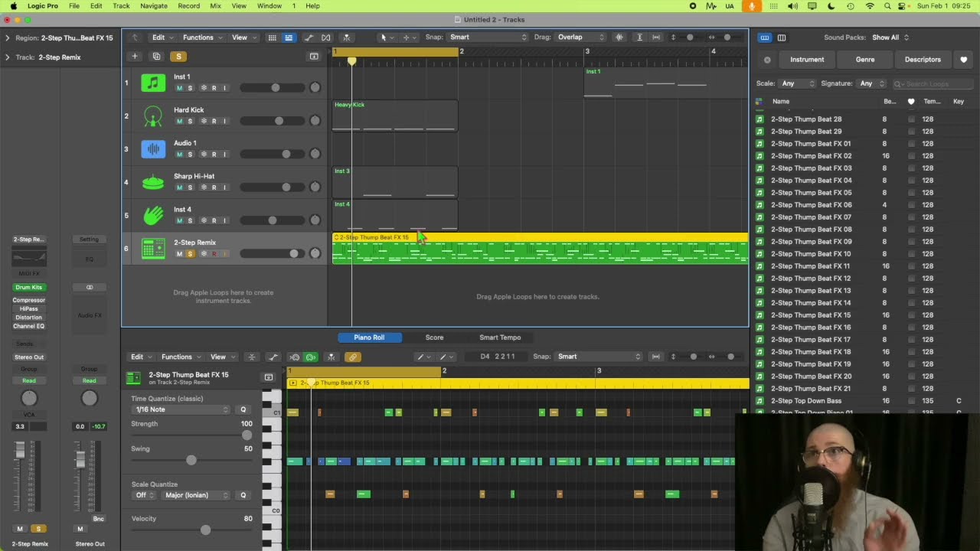Image resolution: width=980 pixels, height=551 pixels.
Task: Click the Compressor plugin slot
Action: pyautogui.click(x=29, y=300)
